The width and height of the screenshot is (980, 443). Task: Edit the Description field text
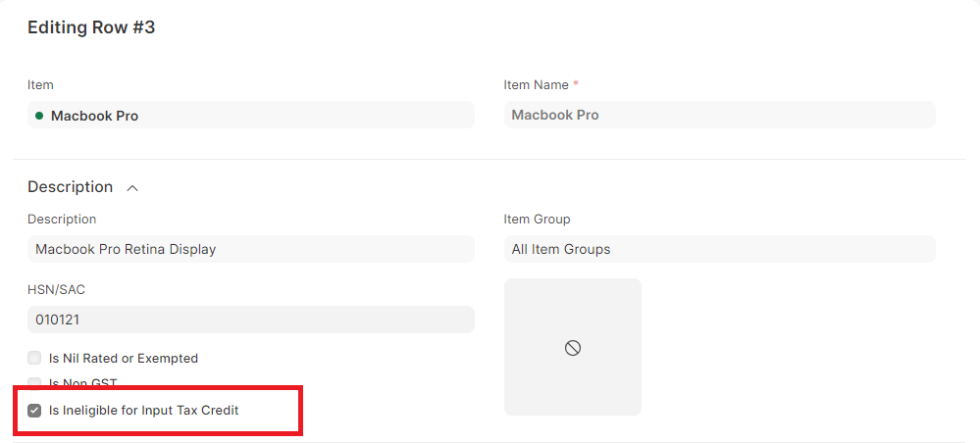[250, 249]
